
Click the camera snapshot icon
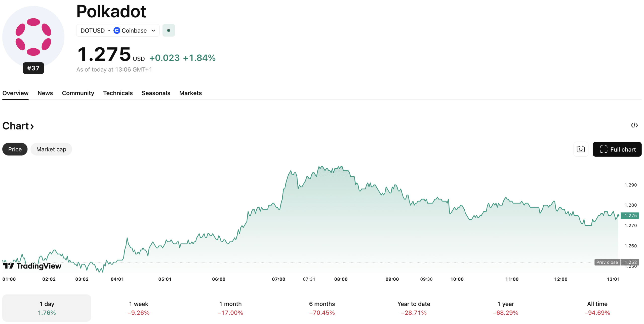[x=581, y=149]
